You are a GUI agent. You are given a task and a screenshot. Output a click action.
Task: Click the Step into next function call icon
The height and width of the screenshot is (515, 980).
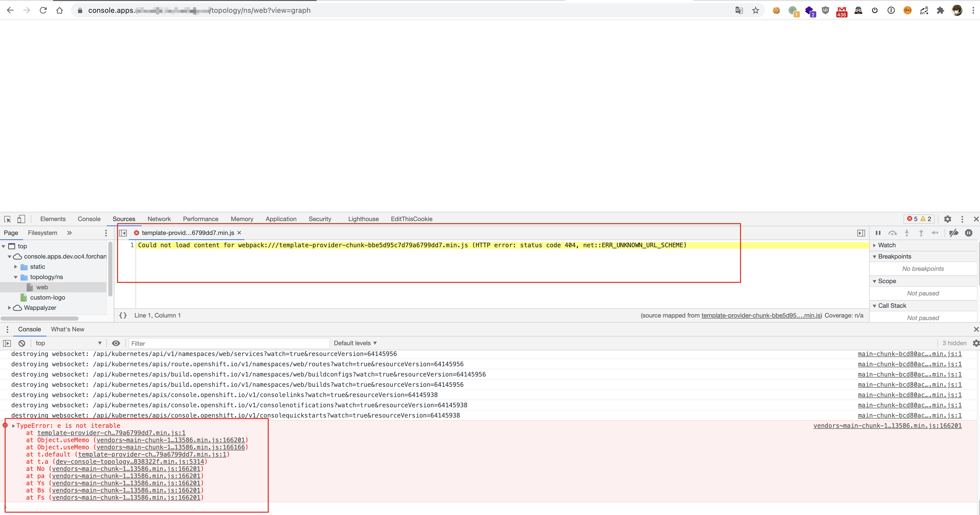pyautogui.click(x=907, y=233)
